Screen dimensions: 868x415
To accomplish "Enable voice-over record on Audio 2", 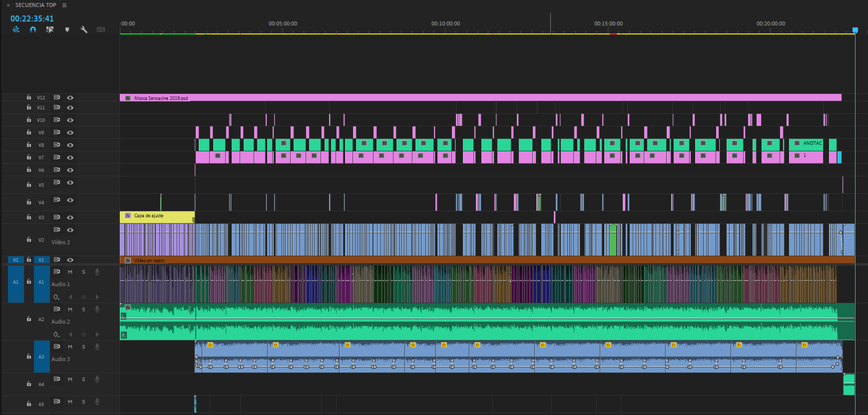I will [96, 309].
